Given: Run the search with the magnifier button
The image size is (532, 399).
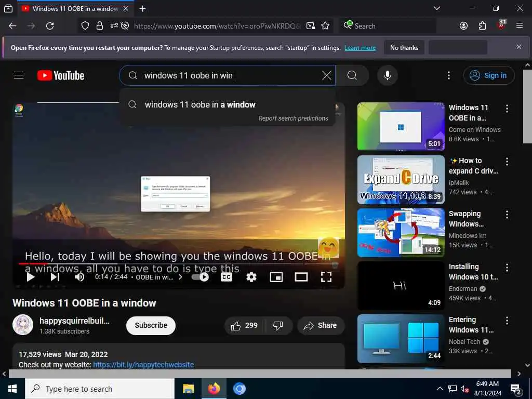Looking at the screenshot, I should 352,75.
